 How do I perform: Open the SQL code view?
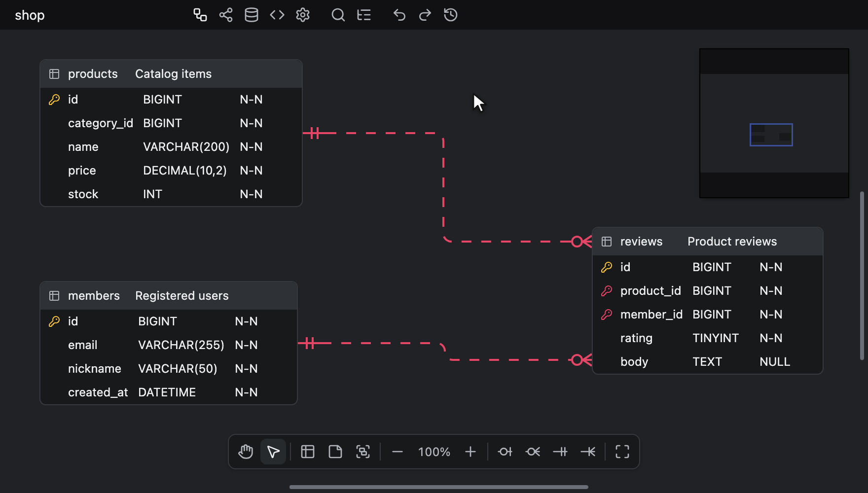(277, 15)
